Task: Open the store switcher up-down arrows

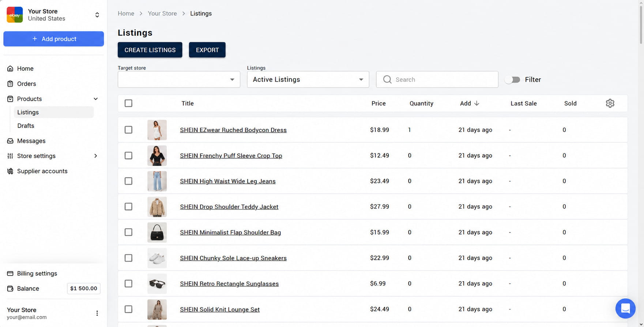Action: (x=97, y=15)
